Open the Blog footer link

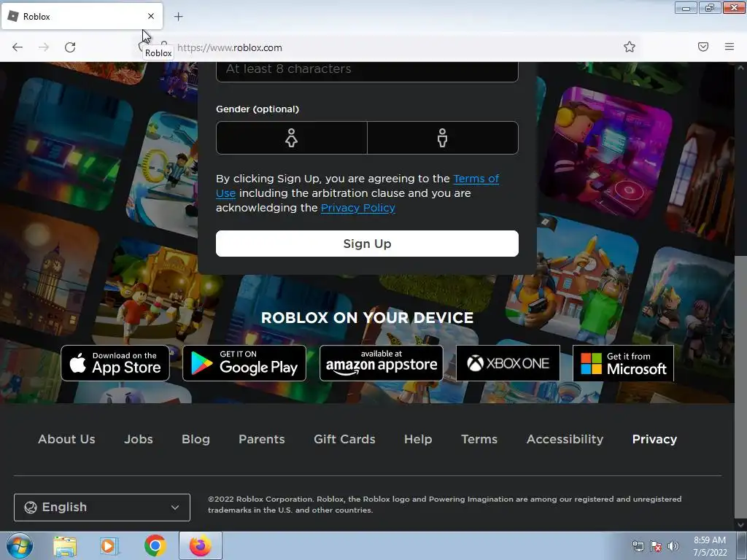click(x=196, y=439)
